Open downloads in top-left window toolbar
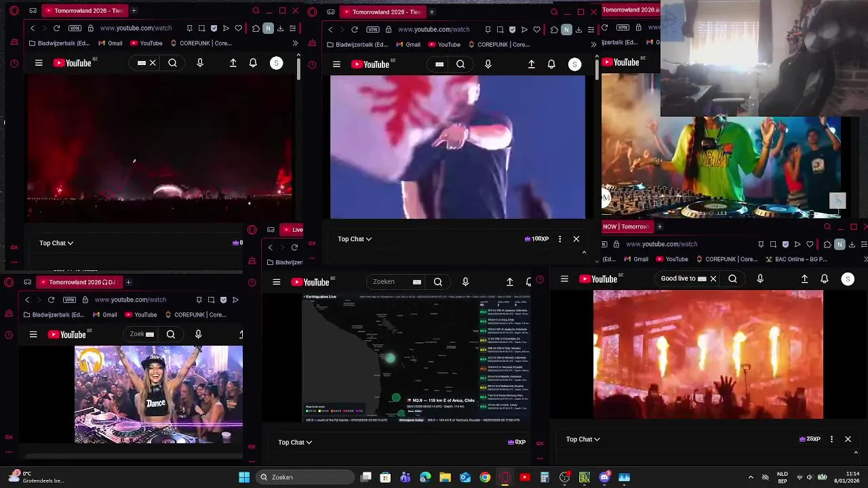 coord(280,28)
